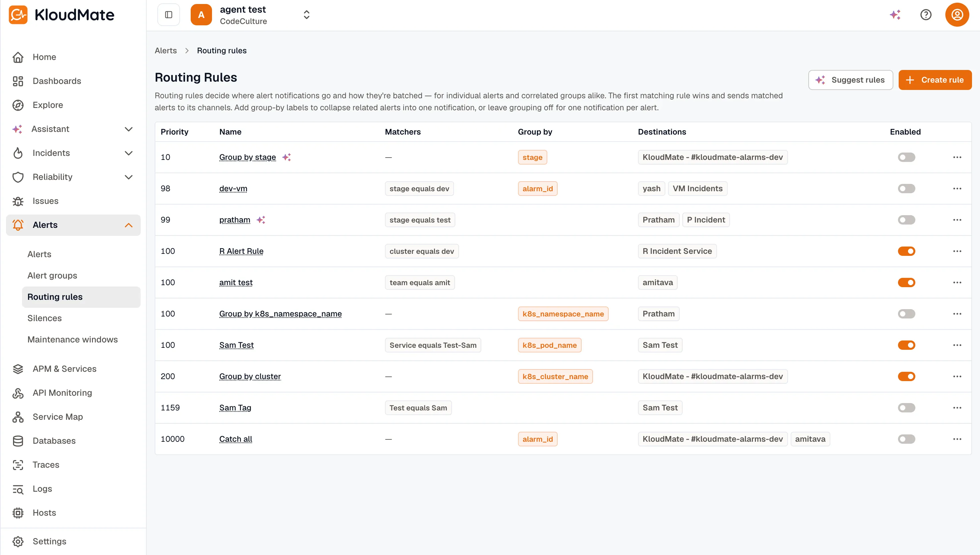Open the AI assistant sparkle icon in header

coord(895,15)
